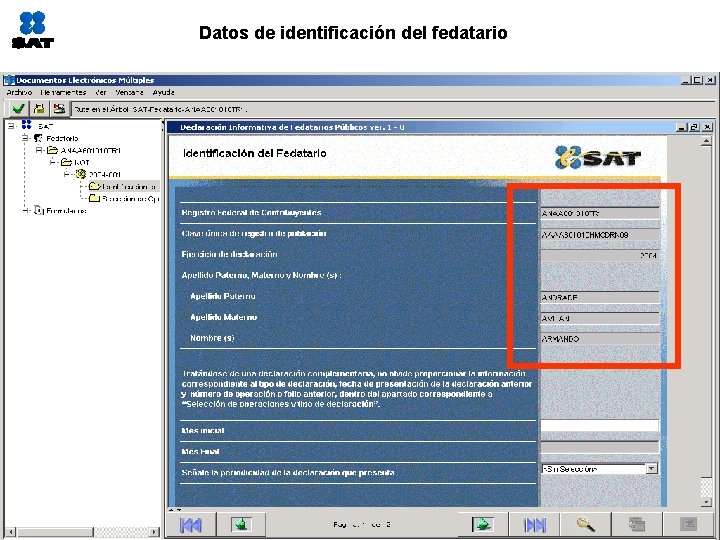Screen dimensions: 720x540
Task: Go to the previous page with green left arrow
Action: [241, 524]
